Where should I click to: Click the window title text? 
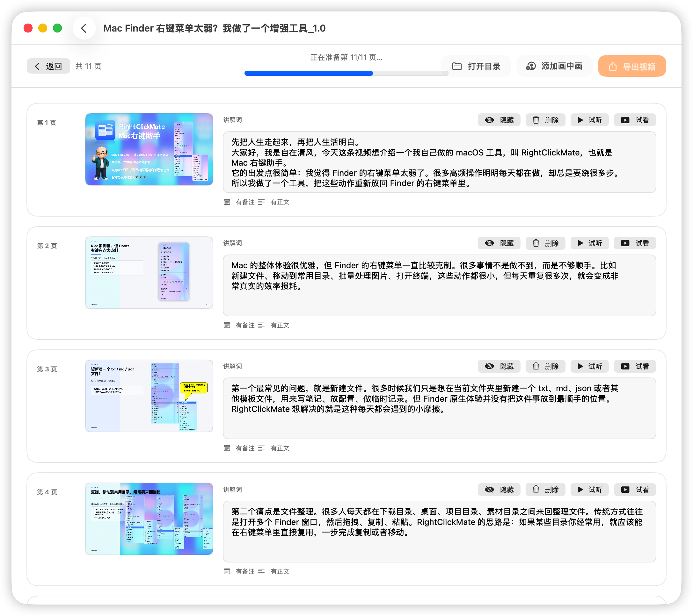214,28
